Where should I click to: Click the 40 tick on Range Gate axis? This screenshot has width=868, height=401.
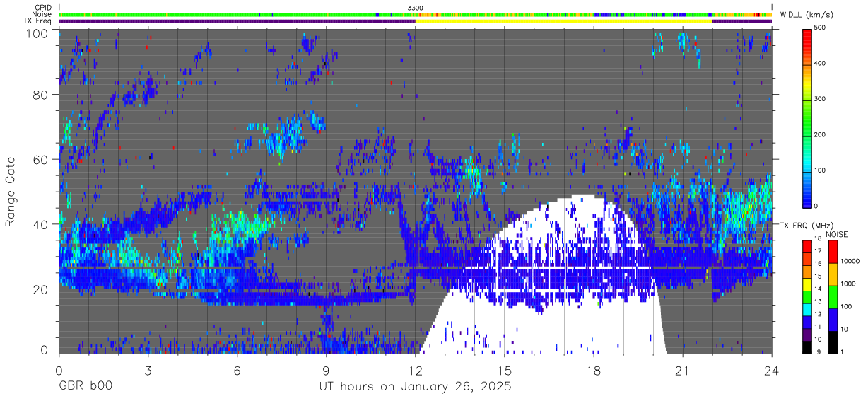click(42, 224)
